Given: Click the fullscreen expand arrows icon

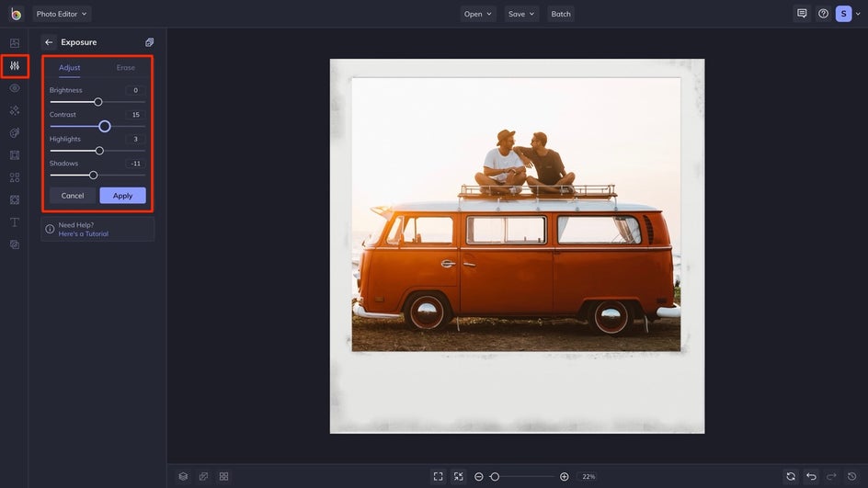Looking at the screenshot, I should [458, 476].
